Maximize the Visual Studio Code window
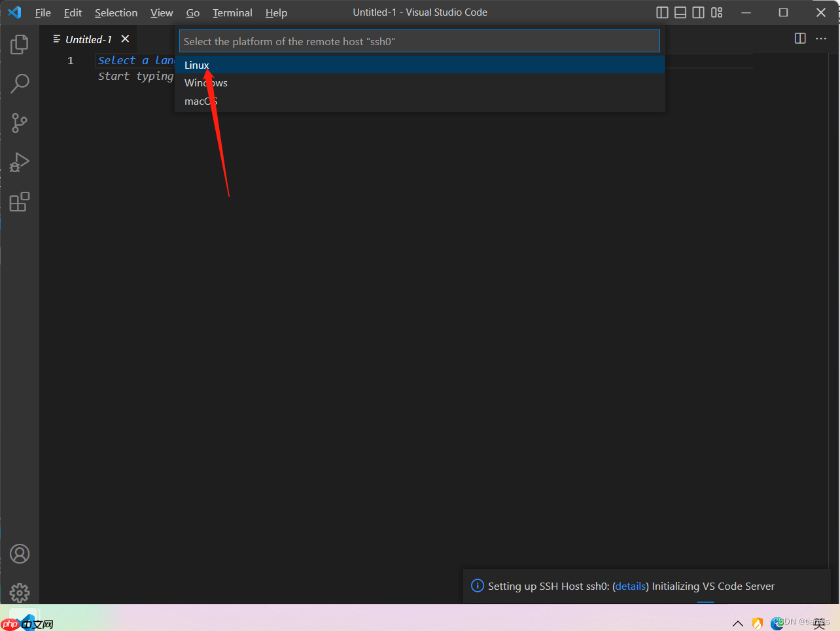Image resolution: width=840 pixels, height=631 pixels. [x=783, y=12]
